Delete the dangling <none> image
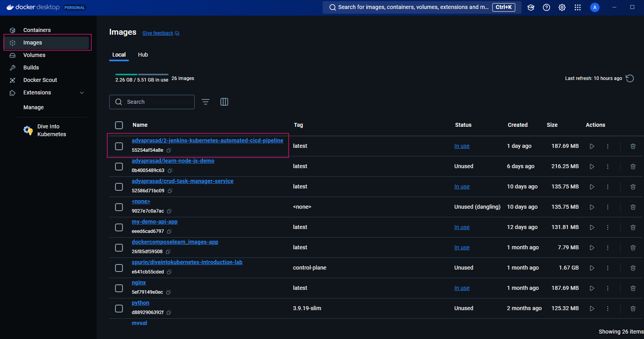The height and width of the screenshot is (339, 644). (633, 207)
